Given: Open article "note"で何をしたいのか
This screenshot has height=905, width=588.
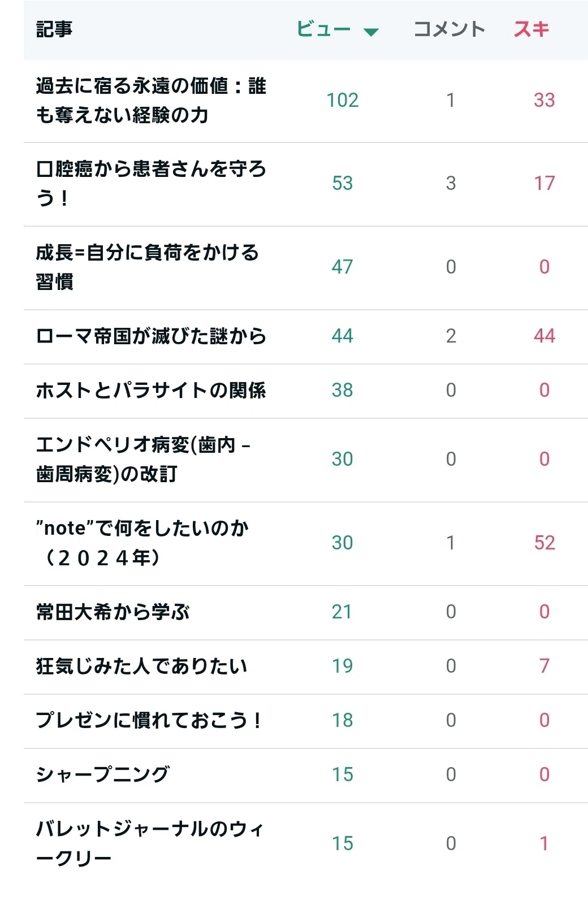Looking at the screenshot, I should (x=142, y=543).
